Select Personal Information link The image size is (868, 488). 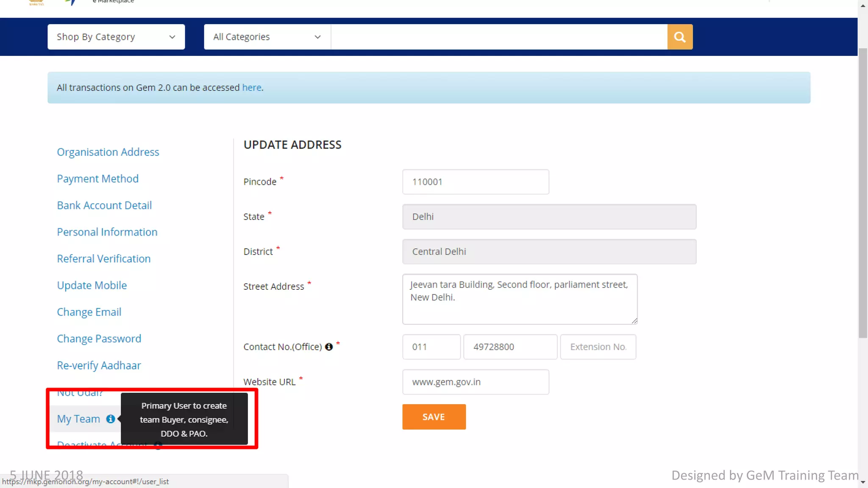pos(107,232)
